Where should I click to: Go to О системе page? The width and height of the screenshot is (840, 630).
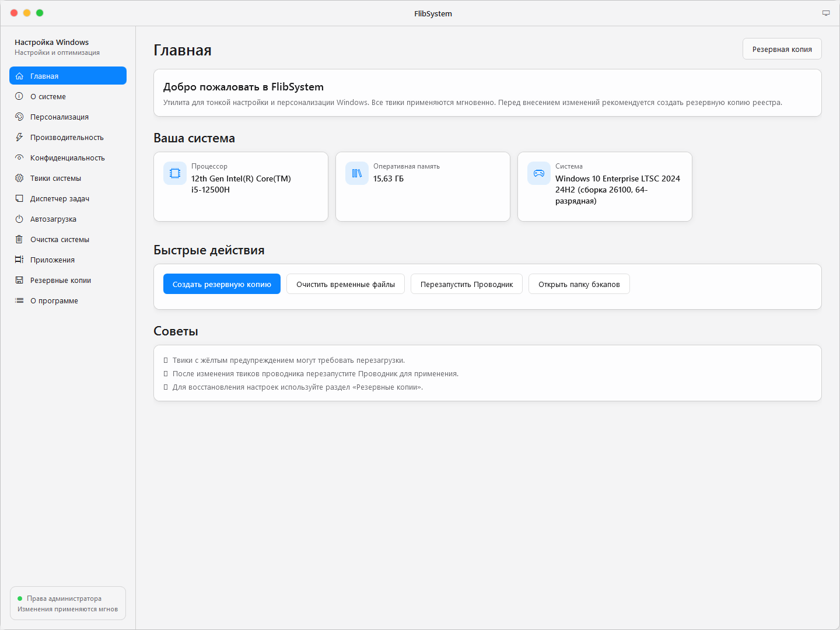point(68,96)
